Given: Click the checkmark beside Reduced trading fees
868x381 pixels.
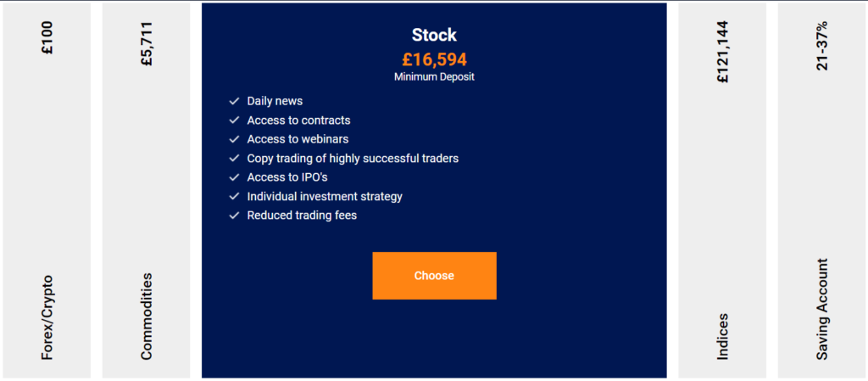Looking at the screenshot, I should pyautogui.click(x=234, y=216).
